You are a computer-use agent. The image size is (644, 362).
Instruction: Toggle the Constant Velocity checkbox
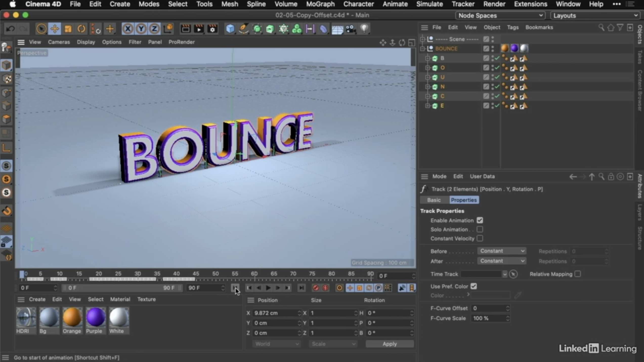(480, 238)
